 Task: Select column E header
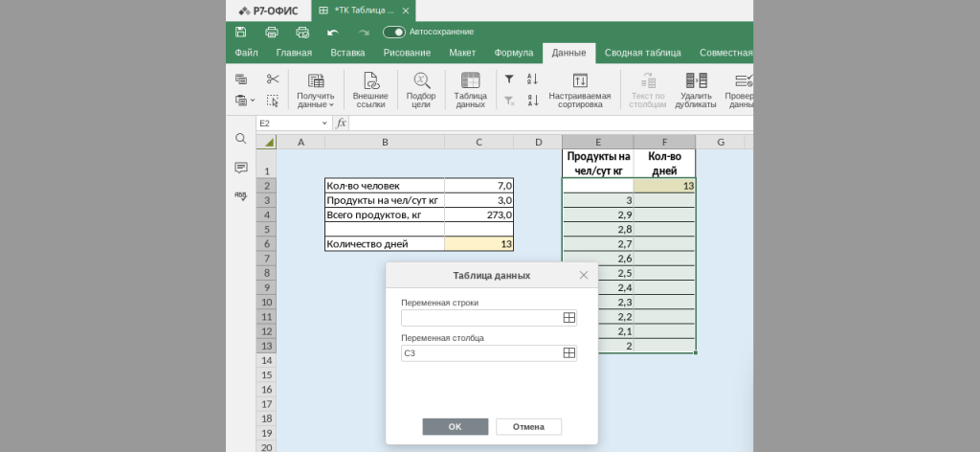pyautogui.click(x=598, y=142)
